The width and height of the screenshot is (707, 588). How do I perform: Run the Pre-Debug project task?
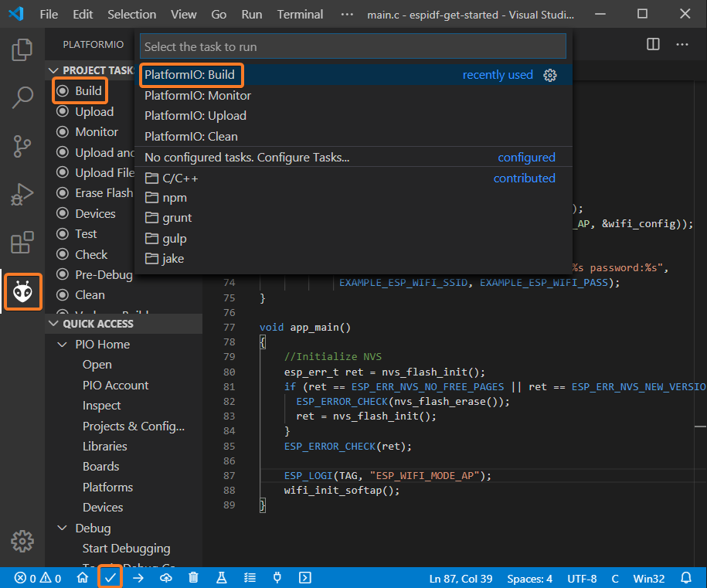104,275
